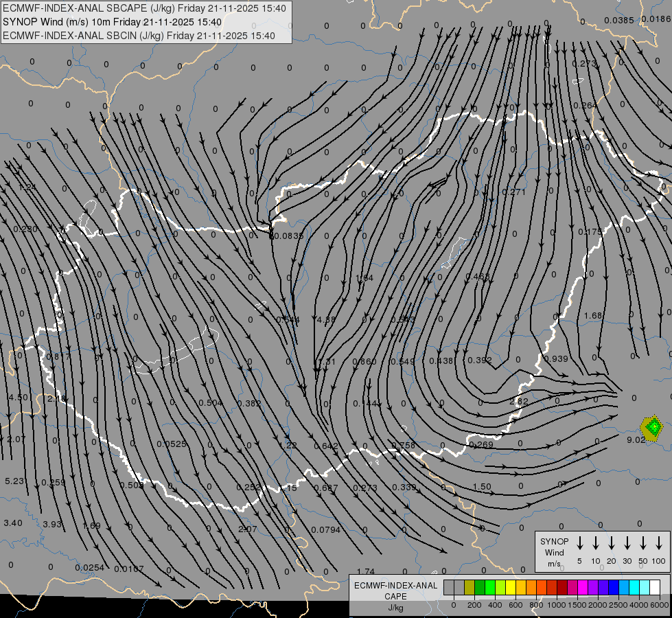Click the 100 m/s wind arrow symbol

tap(660, 543)
